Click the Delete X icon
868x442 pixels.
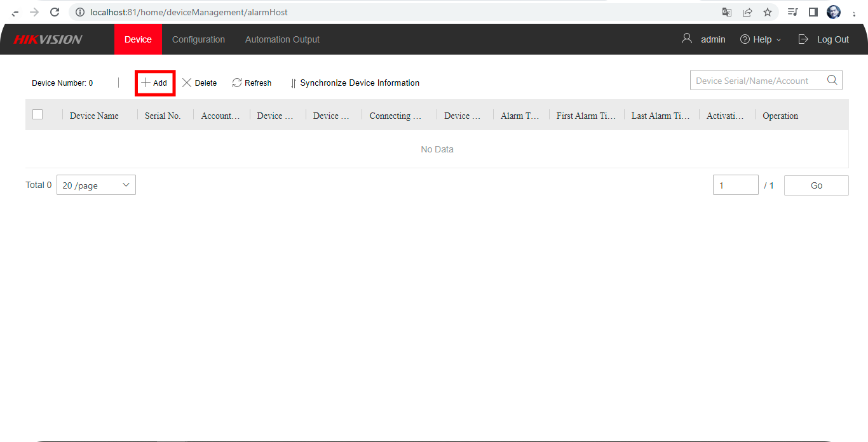187,83
